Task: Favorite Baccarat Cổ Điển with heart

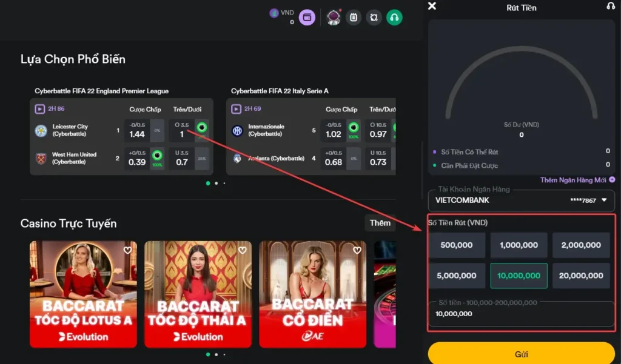Action: pos(357,250)
